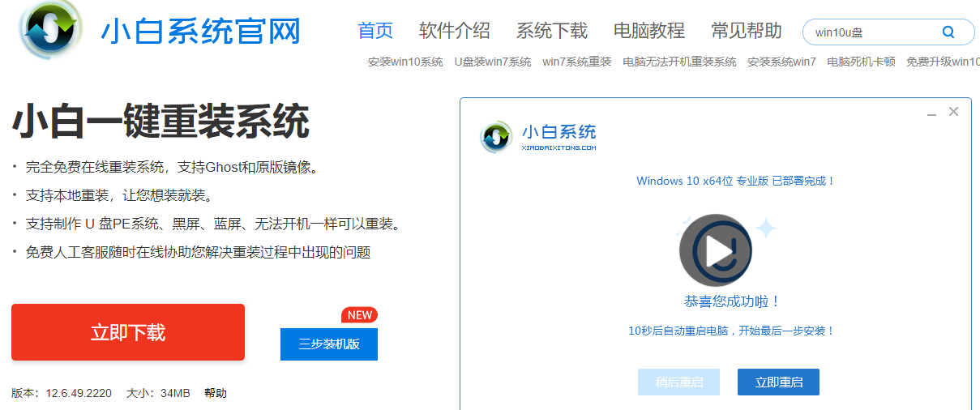Open the 电脑死机卡顿 link
Image resolution: width=980 pixels, height=410 pixels.
[x=861, y=62]
